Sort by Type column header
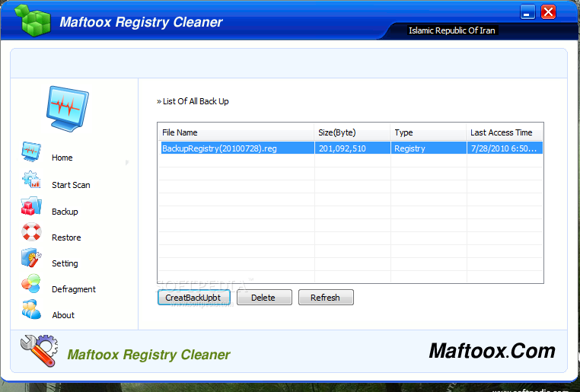This screenshot has height=392, width=580. click(429, 132)
